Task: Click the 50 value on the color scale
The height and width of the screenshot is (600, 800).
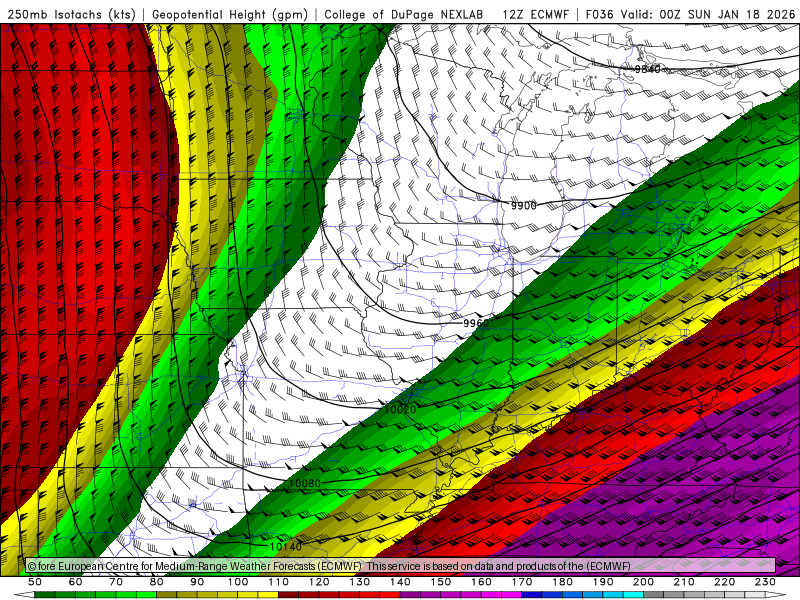Action: 35,582
